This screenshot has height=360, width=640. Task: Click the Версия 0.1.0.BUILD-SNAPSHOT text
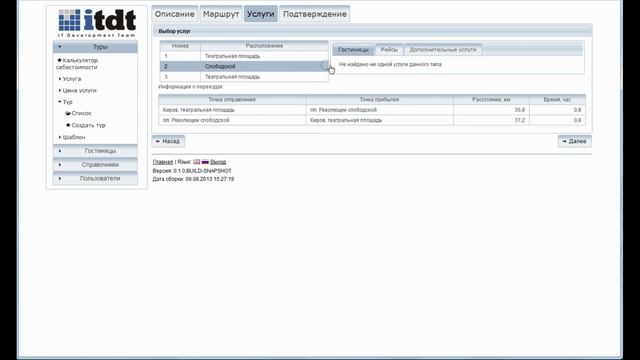click(x=192, y=171)
